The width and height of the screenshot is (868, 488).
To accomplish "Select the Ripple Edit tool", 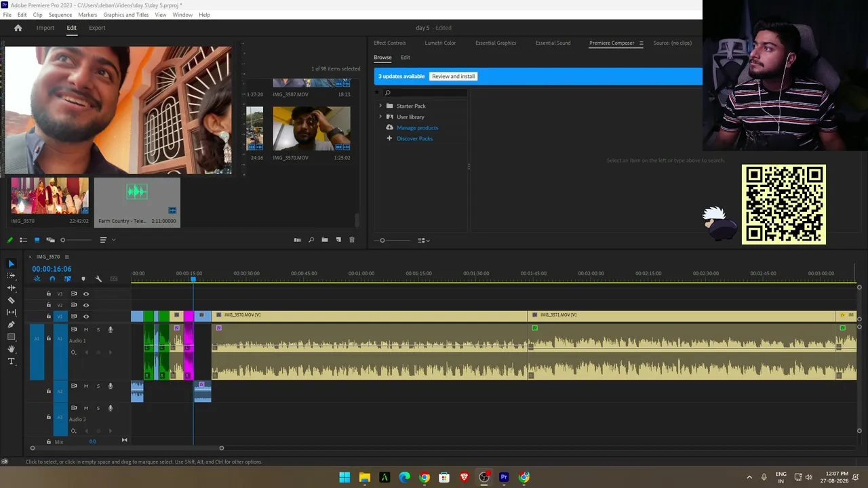I will (x=11, y=287).
